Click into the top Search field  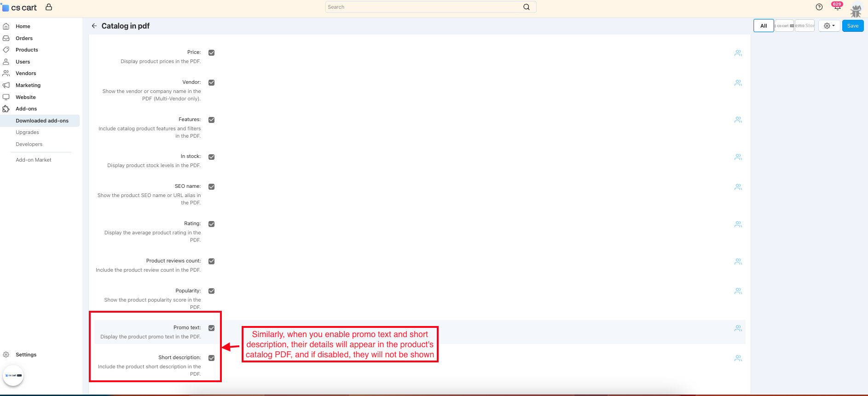[x=423, y=7]
